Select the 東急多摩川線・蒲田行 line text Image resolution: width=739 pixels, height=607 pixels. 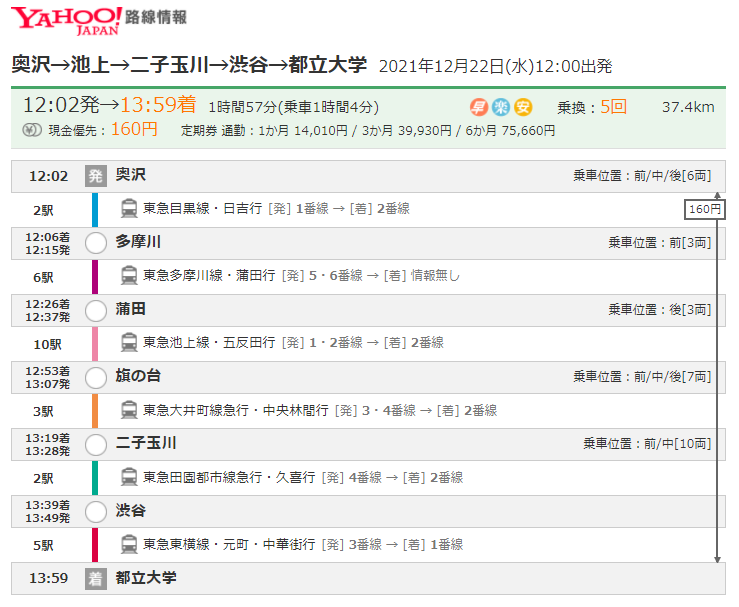pos(209,276)
